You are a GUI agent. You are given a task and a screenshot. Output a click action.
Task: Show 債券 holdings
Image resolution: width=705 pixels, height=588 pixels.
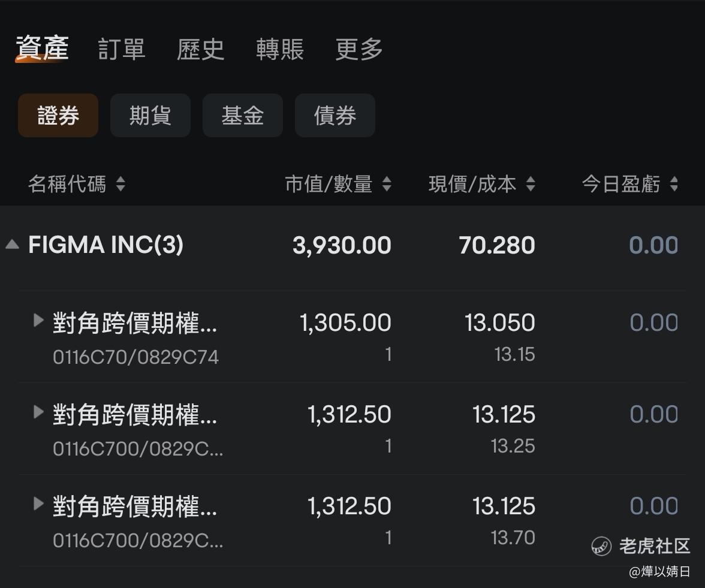335,115
